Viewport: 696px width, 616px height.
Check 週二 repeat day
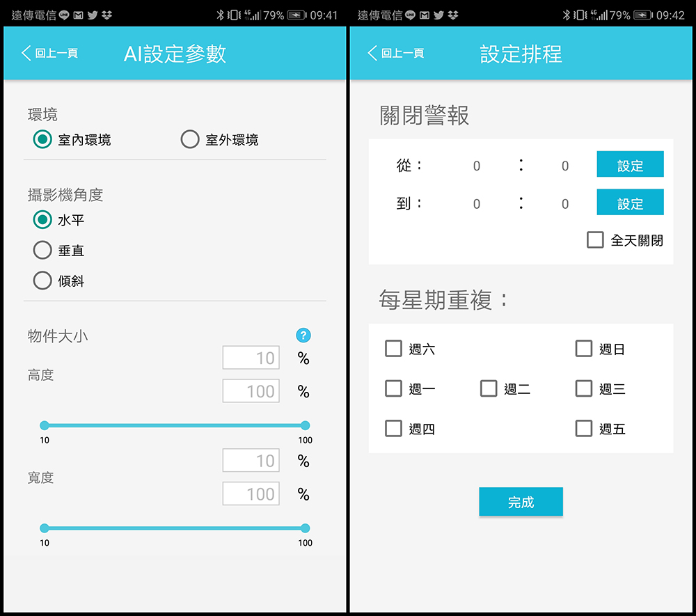[x=489, y=388]
